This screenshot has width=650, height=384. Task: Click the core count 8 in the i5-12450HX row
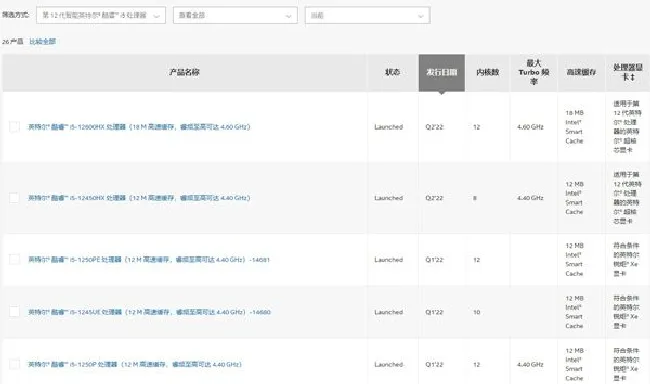475,198
